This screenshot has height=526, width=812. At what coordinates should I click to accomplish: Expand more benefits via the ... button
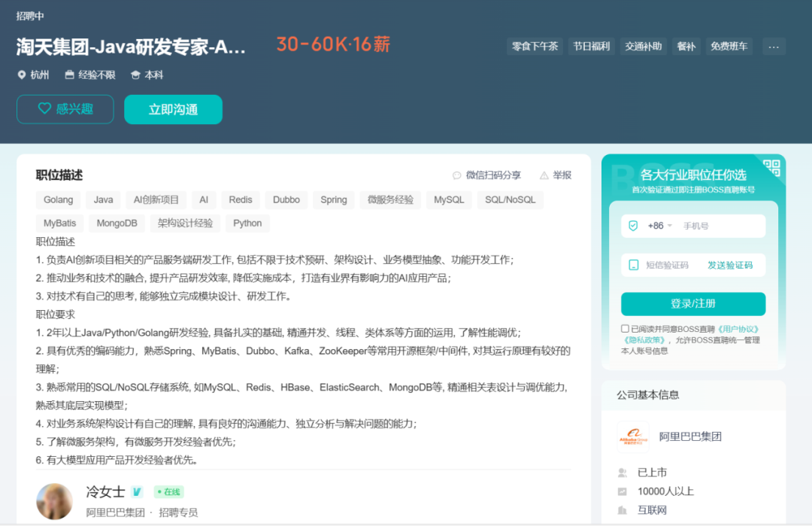(774, 46)
